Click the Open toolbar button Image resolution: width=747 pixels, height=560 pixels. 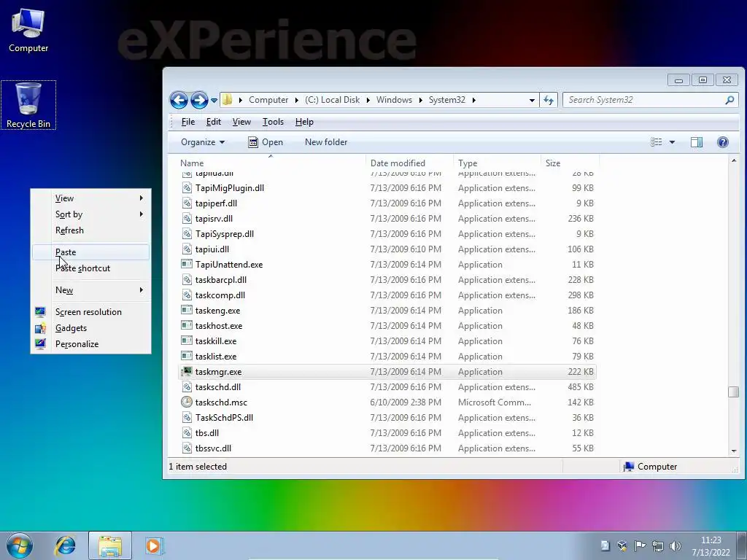[x=266, y=142]
